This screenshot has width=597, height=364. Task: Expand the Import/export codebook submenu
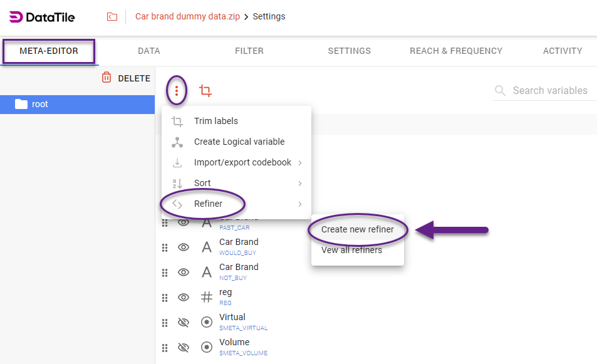242,162
